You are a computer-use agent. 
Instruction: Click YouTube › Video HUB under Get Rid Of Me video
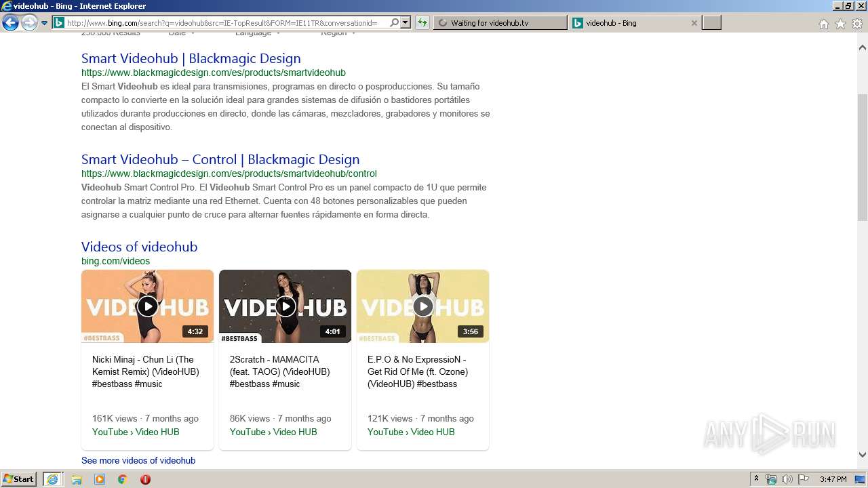click(411, 432)
